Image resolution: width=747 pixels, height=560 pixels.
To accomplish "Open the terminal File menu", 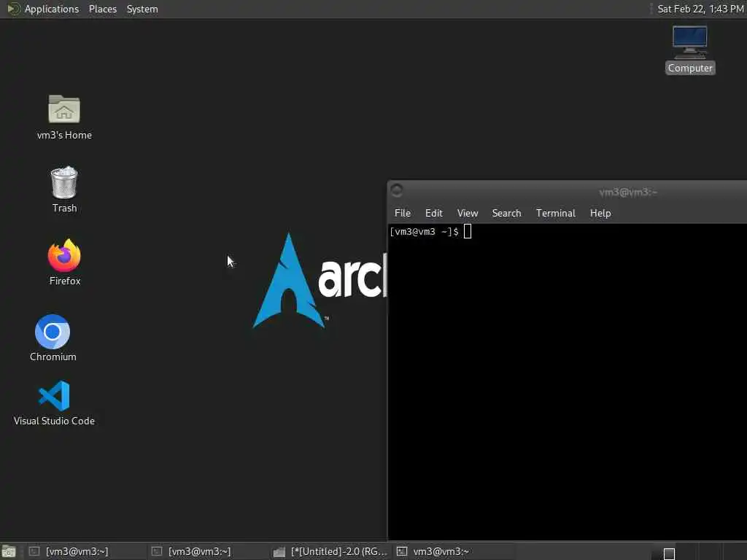I will [x=403, y=213].
